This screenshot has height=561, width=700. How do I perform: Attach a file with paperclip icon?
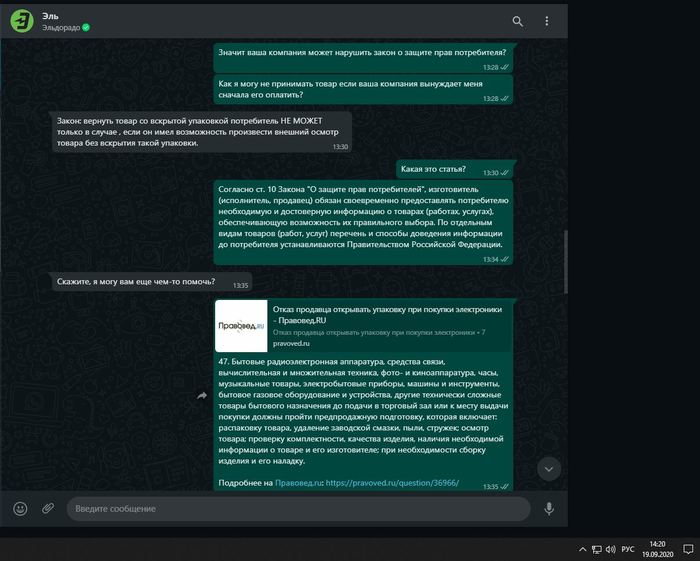coord(48,508)
